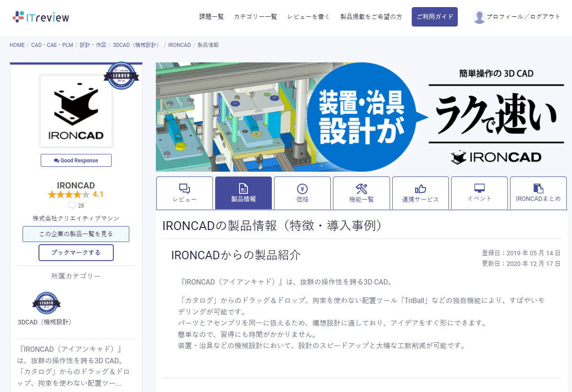The width and height of the screenshot is (572, 392).
Task: Click the star rating under IRONCAD
Action: point(69,195)
